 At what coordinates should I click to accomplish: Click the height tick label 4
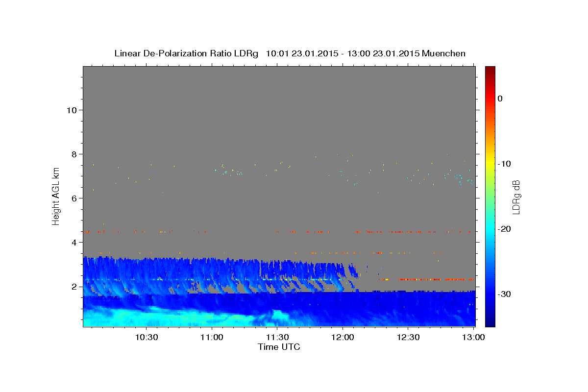click(x=74, y=242)
